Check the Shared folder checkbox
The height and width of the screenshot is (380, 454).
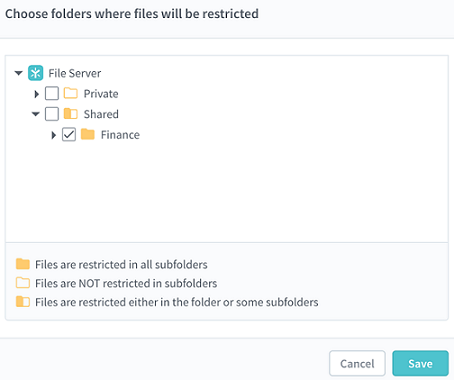pos(52,114)
